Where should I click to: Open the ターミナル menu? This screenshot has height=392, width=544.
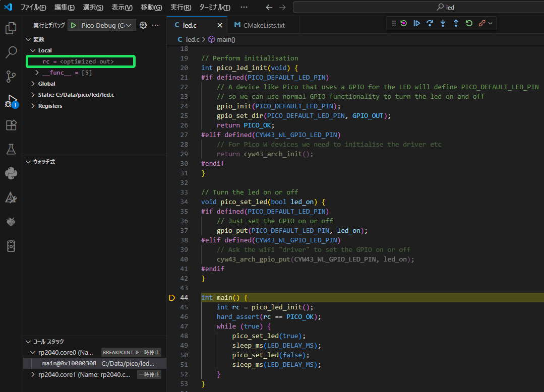click(x=214, y=8)
